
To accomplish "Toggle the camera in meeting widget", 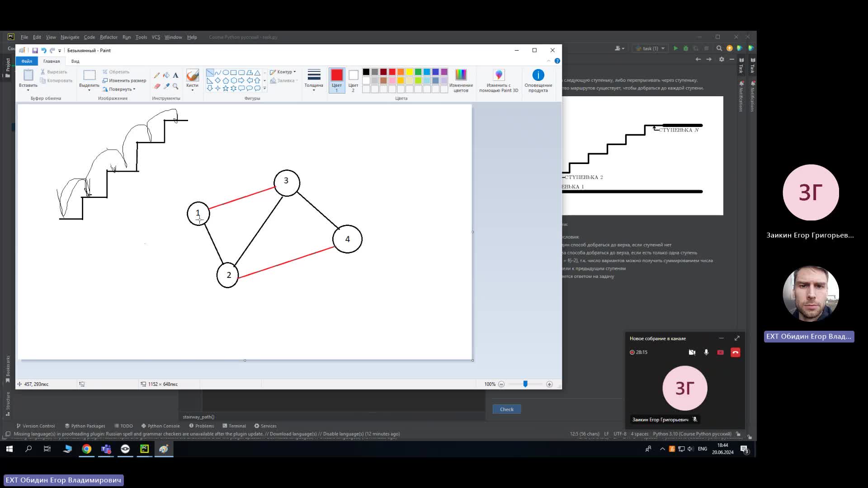I will pyautogui.click(x=692, y=352).
